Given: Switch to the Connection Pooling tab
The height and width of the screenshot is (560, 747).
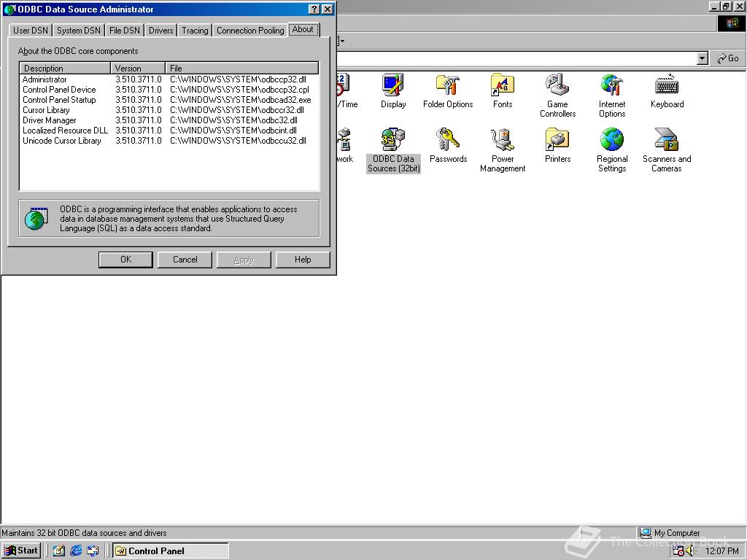Looking at the screenshot, I should tap(250, 31).
